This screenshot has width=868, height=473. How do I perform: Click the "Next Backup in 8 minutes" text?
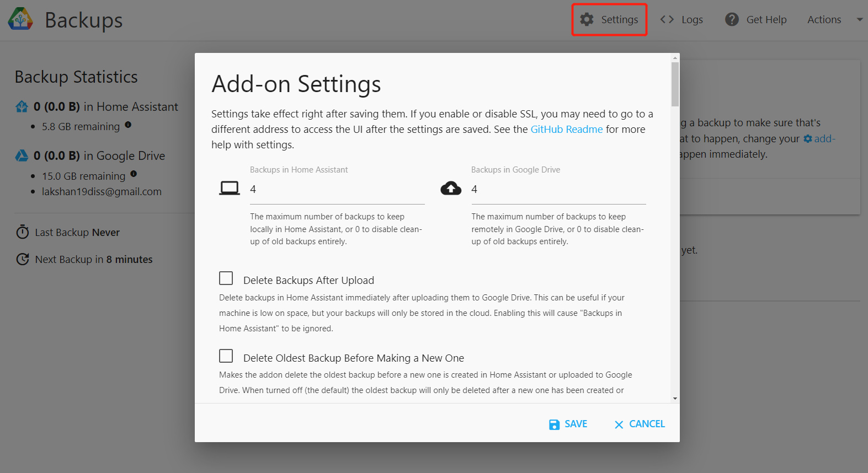pyautogui.click(x=94, y=259)
